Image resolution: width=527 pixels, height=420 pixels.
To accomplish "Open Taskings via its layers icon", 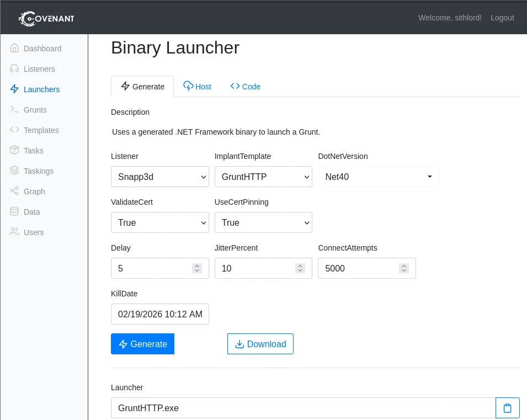I will 14,171.
